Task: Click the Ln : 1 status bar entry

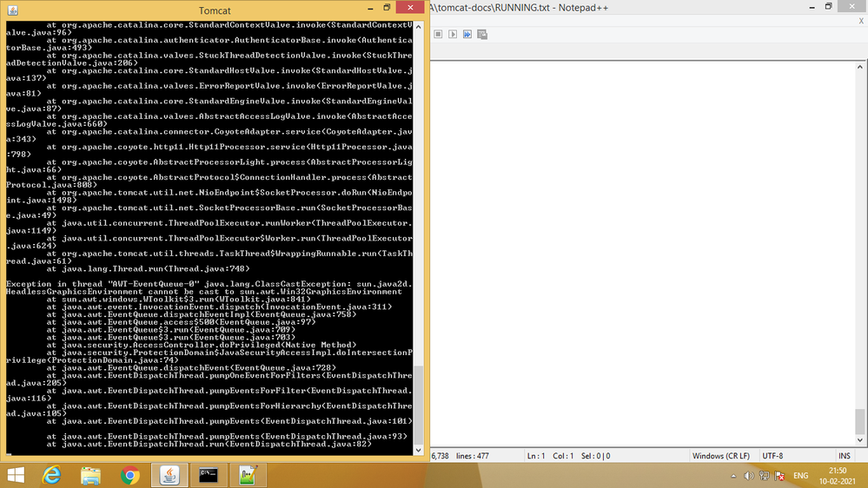Action: pyautogui.click(x=536, y=456)
